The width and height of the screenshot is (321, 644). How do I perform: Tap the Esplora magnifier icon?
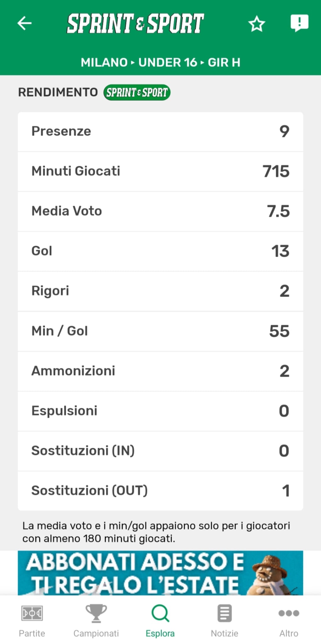(160, 613)
